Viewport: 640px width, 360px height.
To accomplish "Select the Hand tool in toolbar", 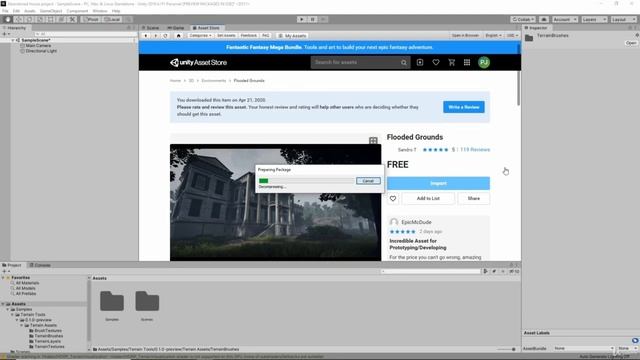I will point(7,19).
